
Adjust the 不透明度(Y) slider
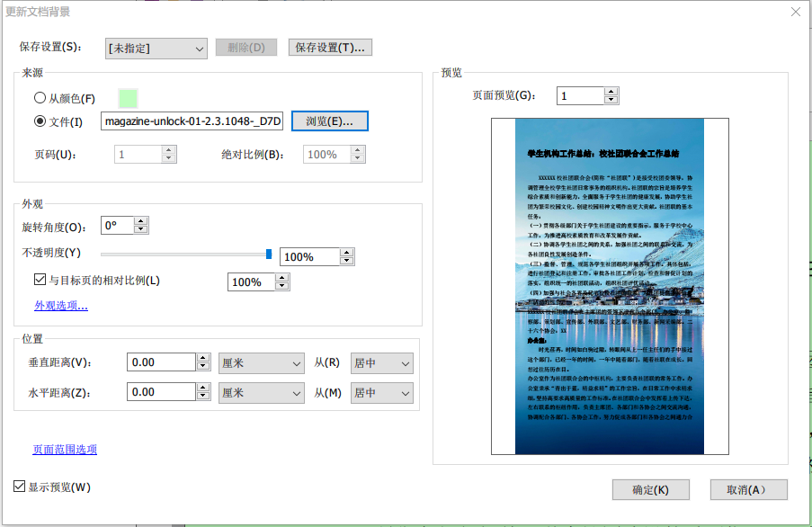[x=267, y=254]
